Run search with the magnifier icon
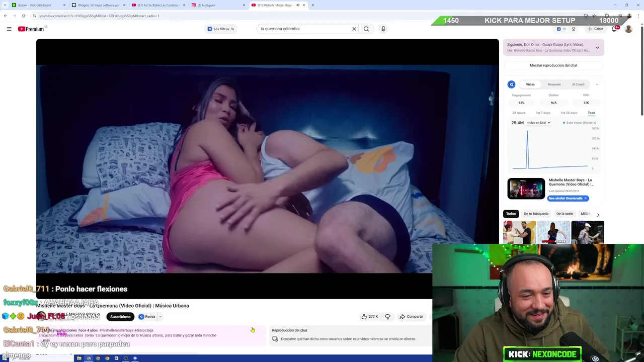 click(x=366, y=29)
